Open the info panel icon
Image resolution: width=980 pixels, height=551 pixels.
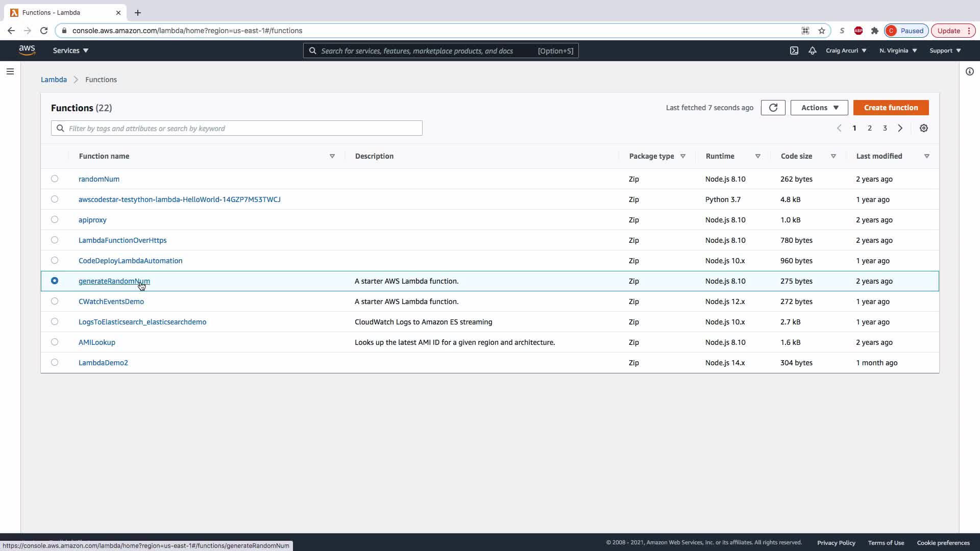969,71
